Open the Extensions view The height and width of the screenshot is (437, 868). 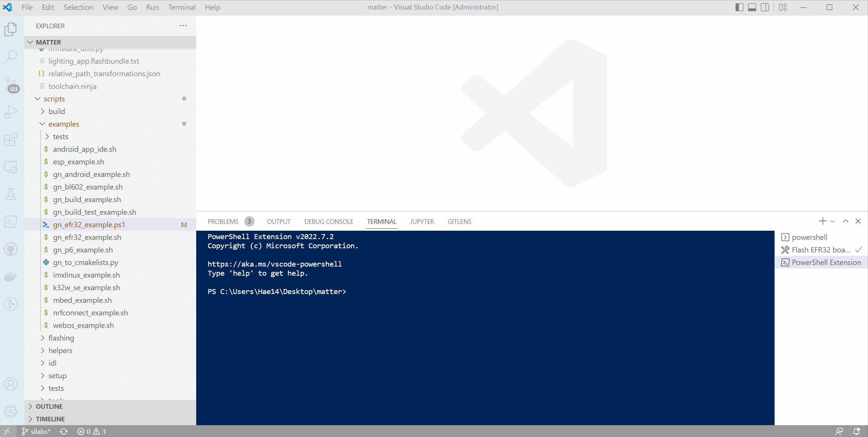(x=11, y=139)
